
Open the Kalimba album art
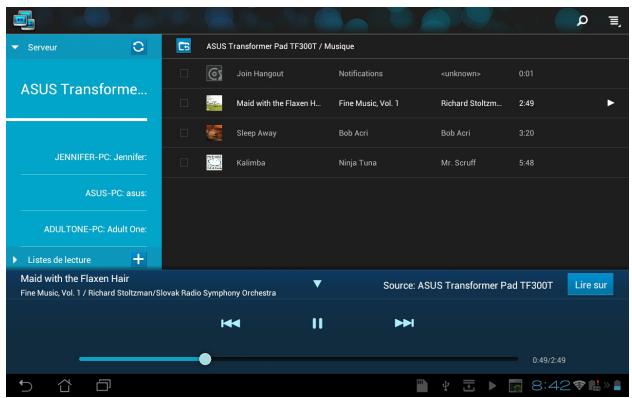point(214,163)
